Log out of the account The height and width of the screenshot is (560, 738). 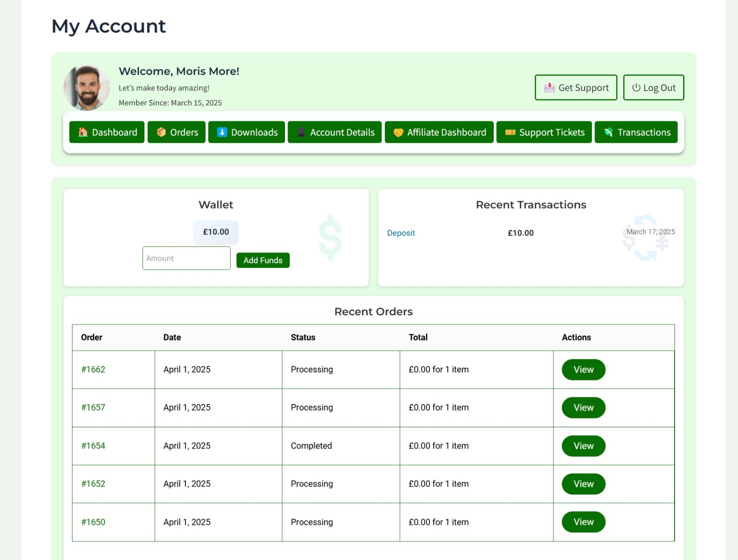654,87
